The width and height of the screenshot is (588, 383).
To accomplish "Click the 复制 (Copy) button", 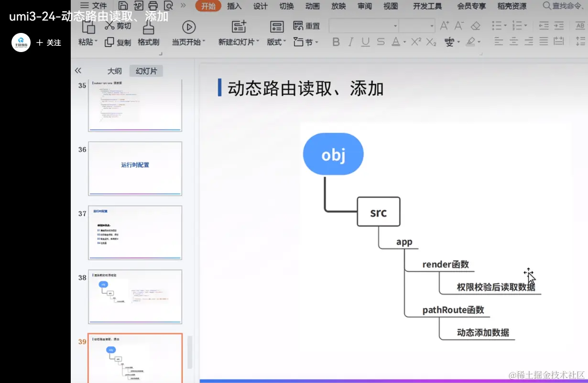I will 118,42.
